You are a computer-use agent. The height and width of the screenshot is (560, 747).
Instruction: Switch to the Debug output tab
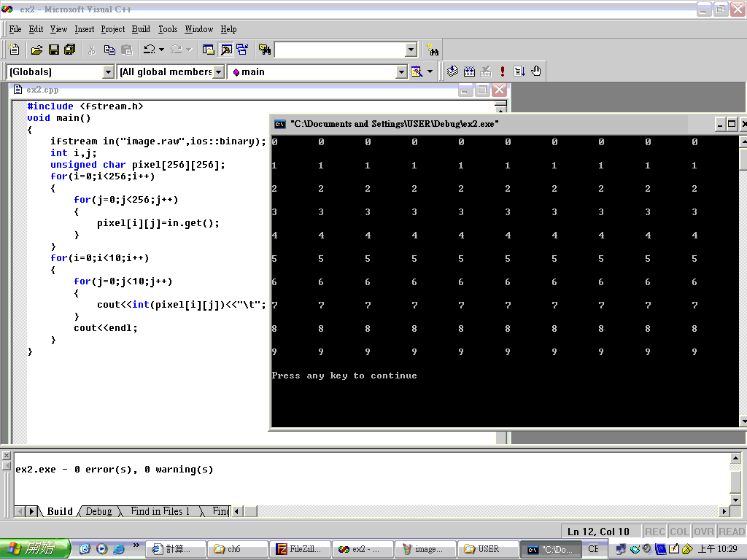(98, 511)
